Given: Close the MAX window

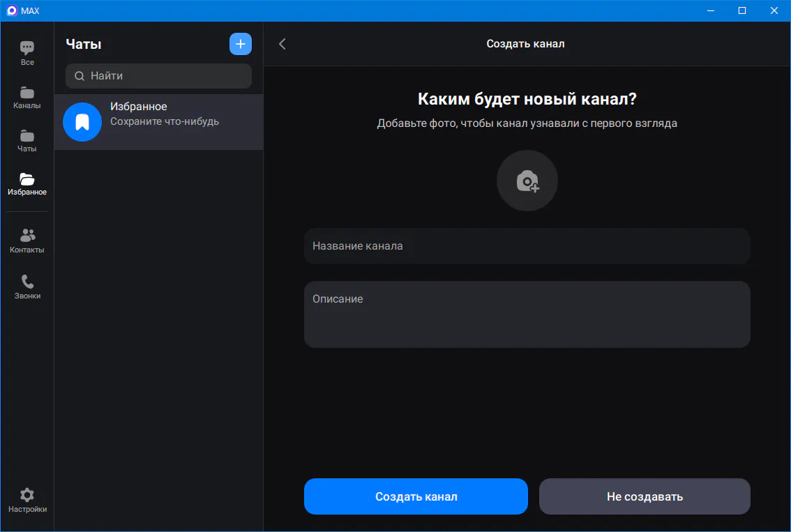Looking at the screenshot, I should (x=774, y=10).
